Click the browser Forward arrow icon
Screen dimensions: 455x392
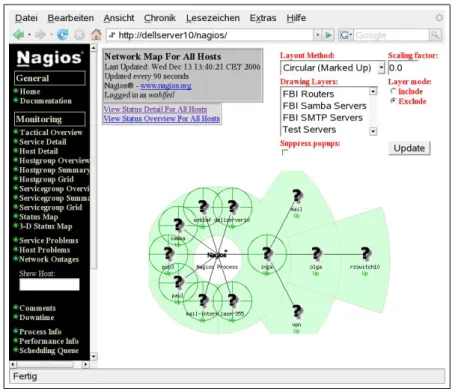(x=40, y=35)
